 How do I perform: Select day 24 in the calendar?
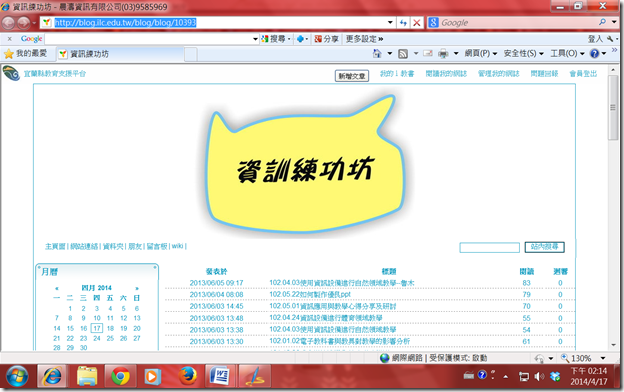97,338
